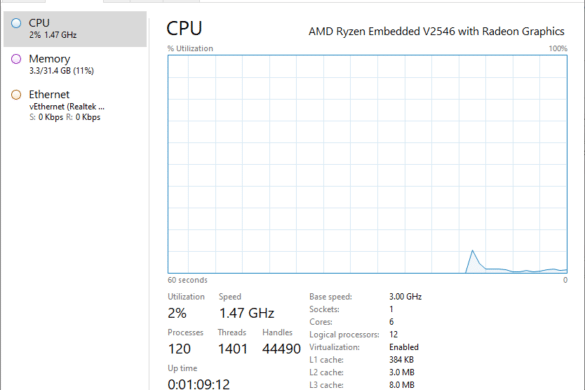Screen dimensions: 585x390
Task: Click the Processes count 120
Action: 179,349
